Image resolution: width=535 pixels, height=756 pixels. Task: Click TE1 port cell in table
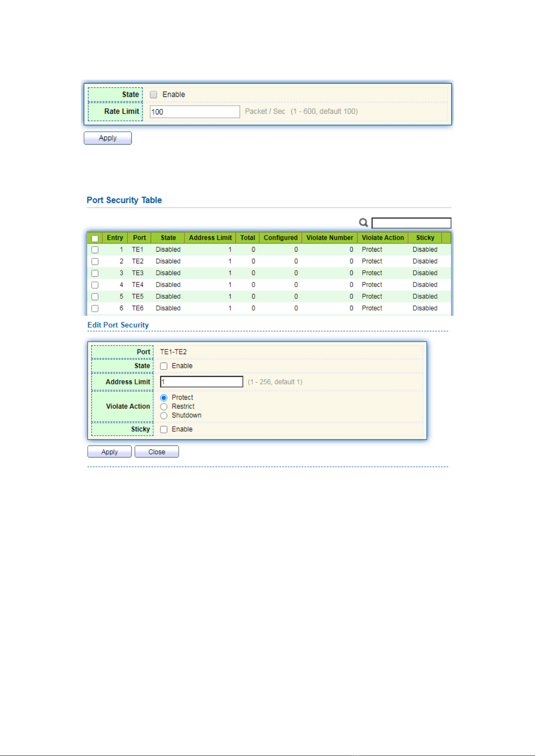(x=137, y=250)
